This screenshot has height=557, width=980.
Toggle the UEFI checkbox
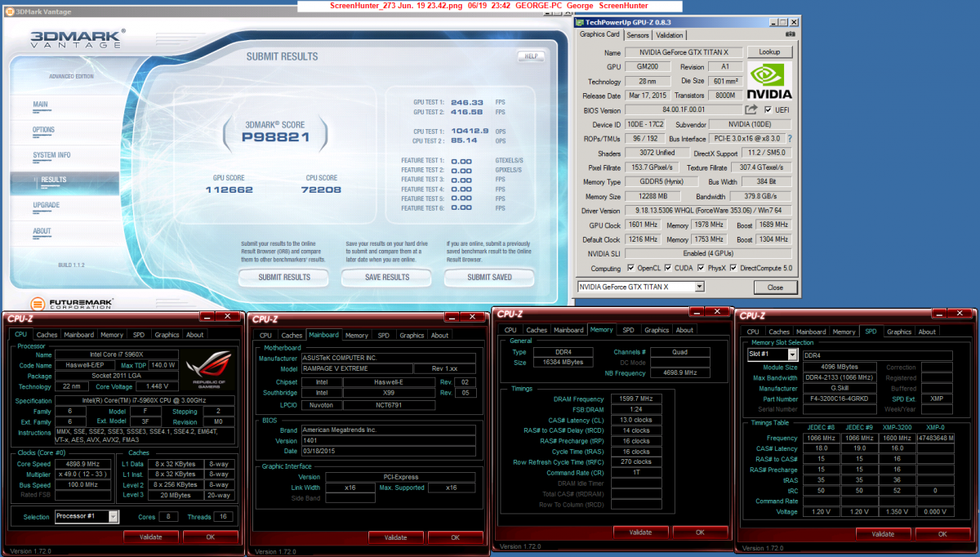click(768, 109)
